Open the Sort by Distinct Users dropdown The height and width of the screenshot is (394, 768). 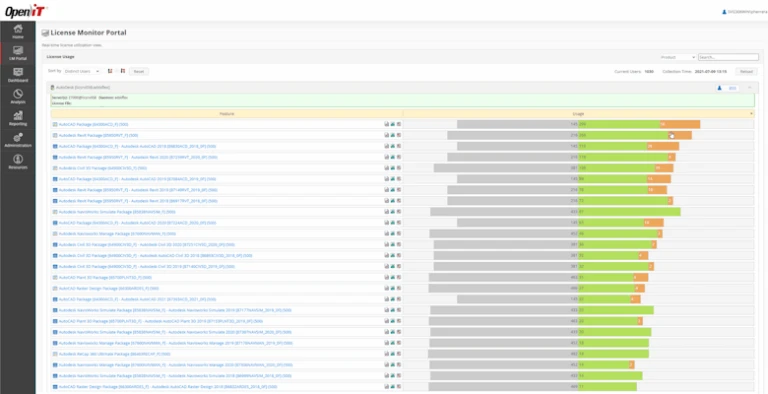pyautogui.click(x=82, y=71)
